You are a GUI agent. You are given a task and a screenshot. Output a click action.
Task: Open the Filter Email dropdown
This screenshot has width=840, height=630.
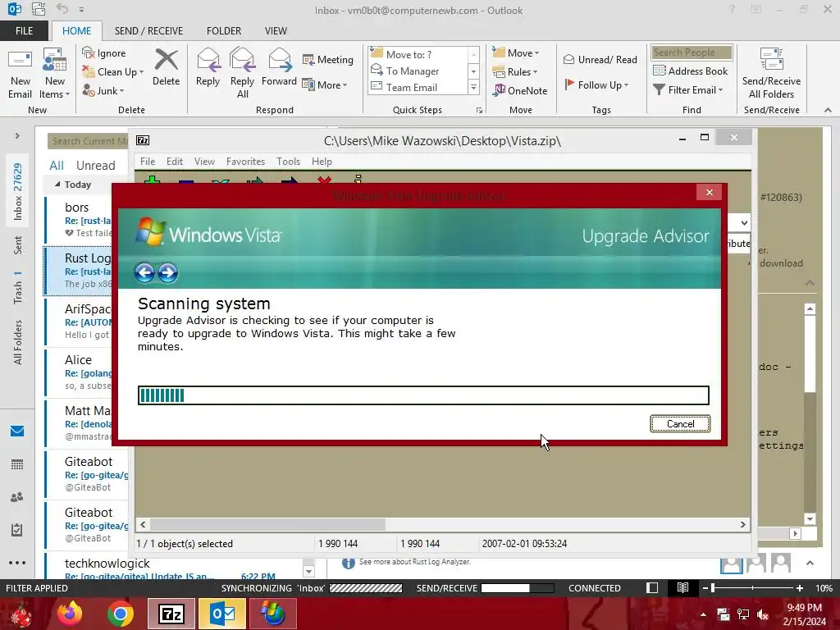(688, 90)
